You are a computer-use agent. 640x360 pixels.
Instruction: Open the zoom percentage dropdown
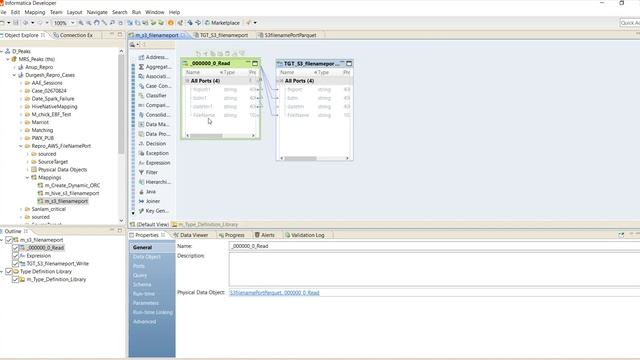point(73,23)
